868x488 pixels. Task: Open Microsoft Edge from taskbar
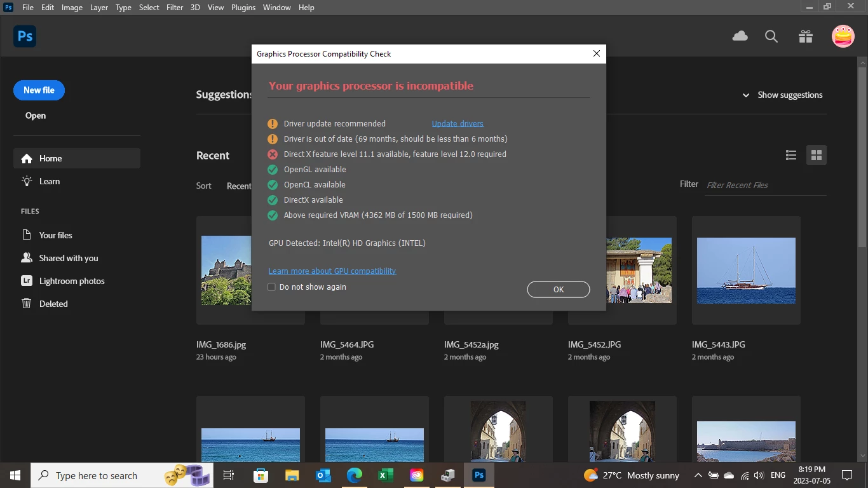point(354,475)
